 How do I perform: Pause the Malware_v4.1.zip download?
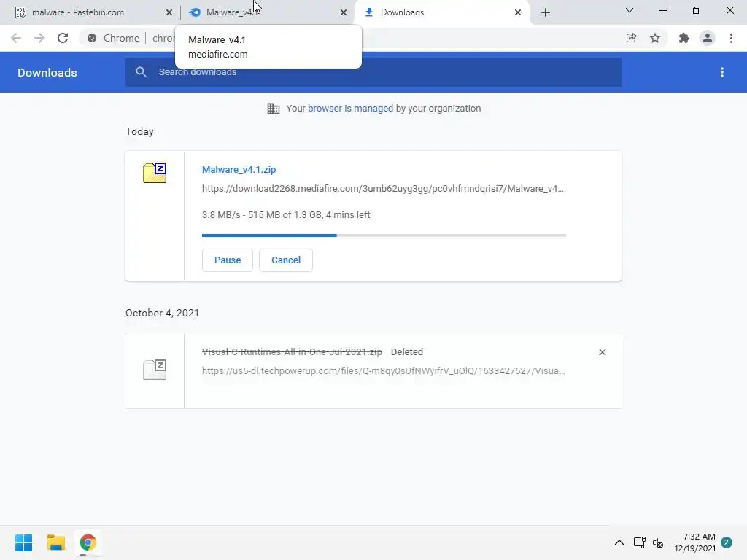[x=228, y=260]
